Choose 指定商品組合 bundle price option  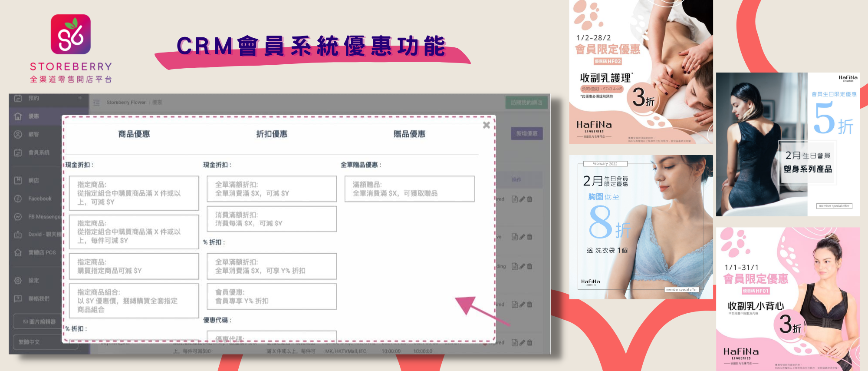(x=134, y=301)
